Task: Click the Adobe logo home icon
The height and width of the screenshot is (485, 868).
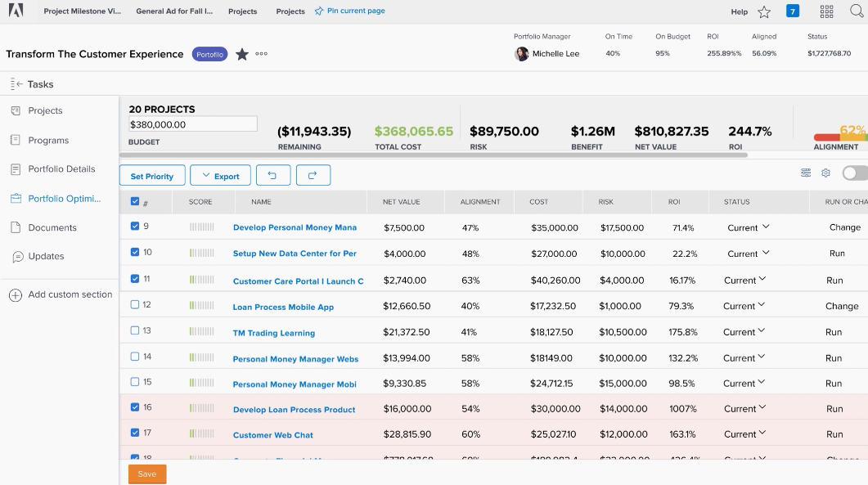Action: [16, 11]
